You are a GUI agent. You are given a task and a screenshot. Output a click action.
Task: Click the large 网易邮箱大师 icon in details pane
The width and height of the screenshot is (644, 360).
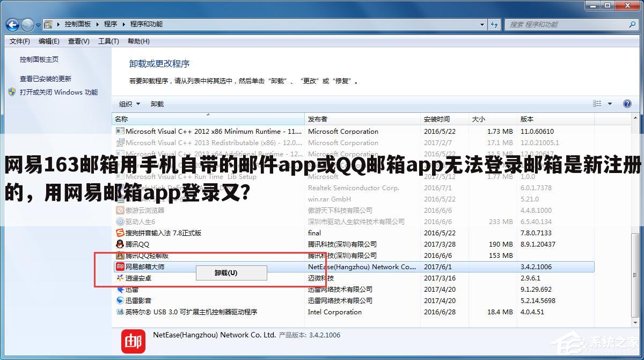134,341
